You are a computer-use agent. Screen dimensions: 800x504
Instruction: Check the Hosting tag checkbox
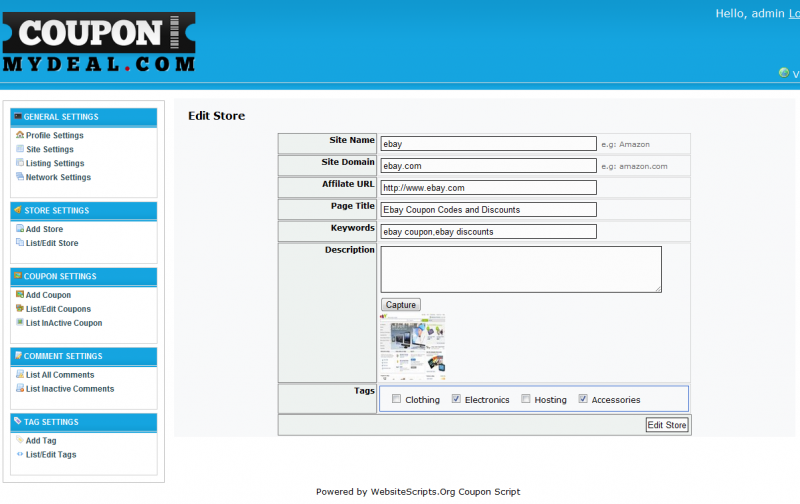pos(526,399)
